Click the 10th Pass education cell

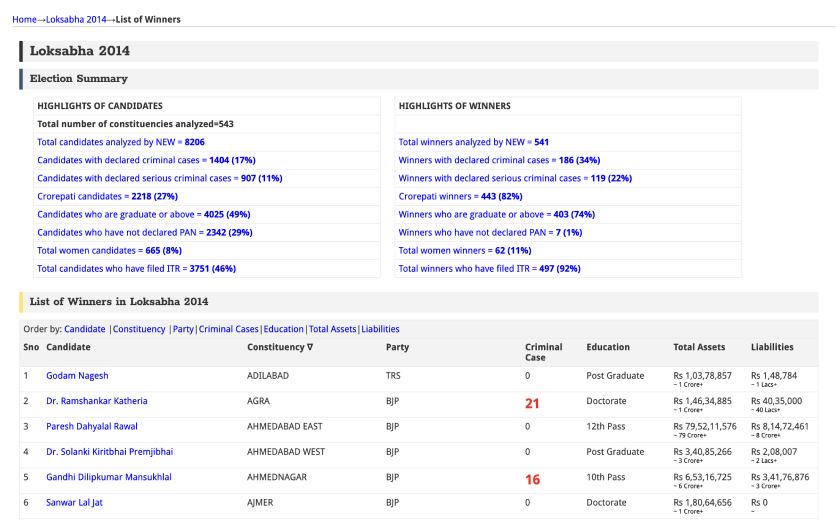pos(606,477)
